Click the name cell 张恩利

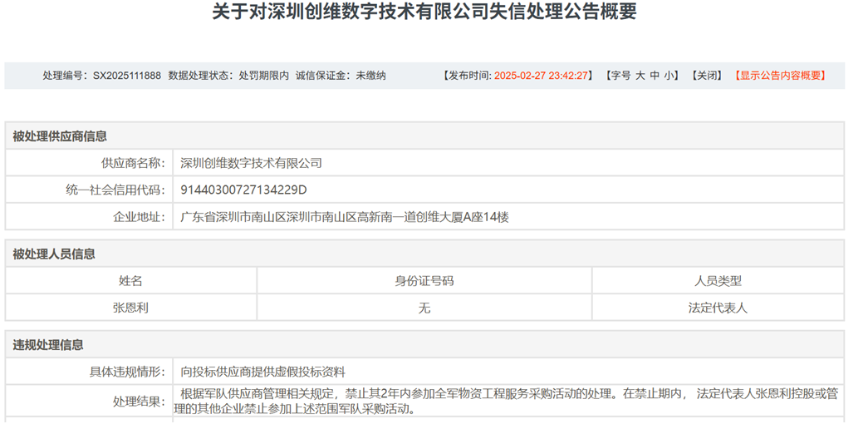(x=130, y=308)
